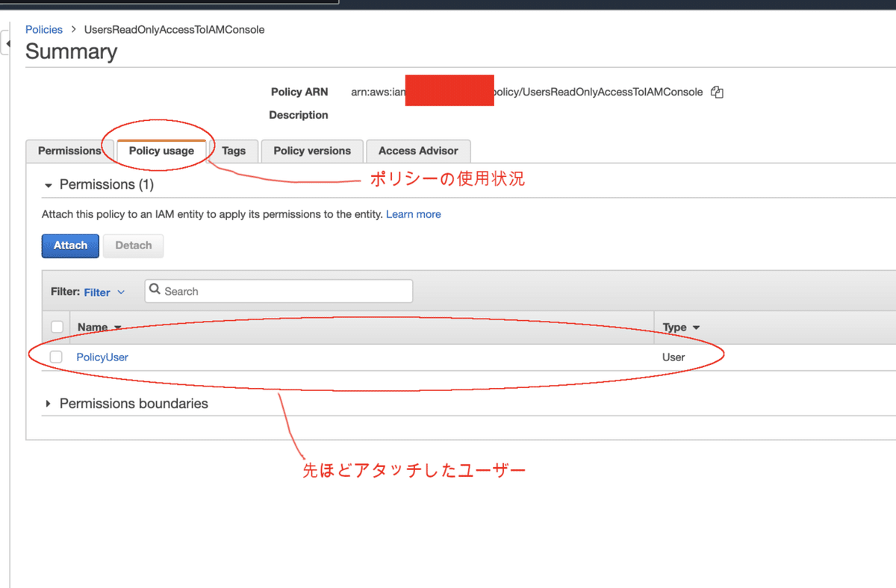896x588 pixels.
Task: Collapse the Permissions (1) section
Action: 49,184
